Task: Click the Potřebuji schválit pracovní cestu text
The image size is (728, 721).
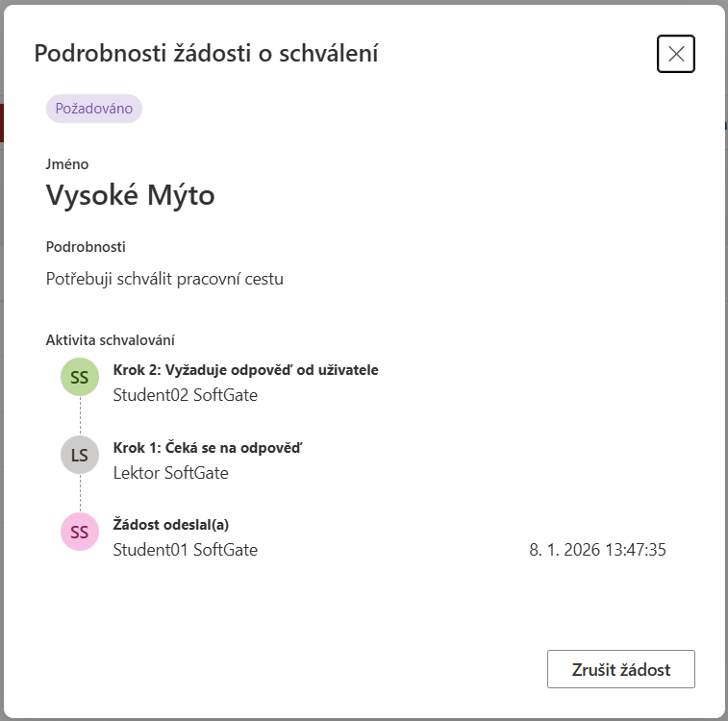Action: (x=164, y=280)
